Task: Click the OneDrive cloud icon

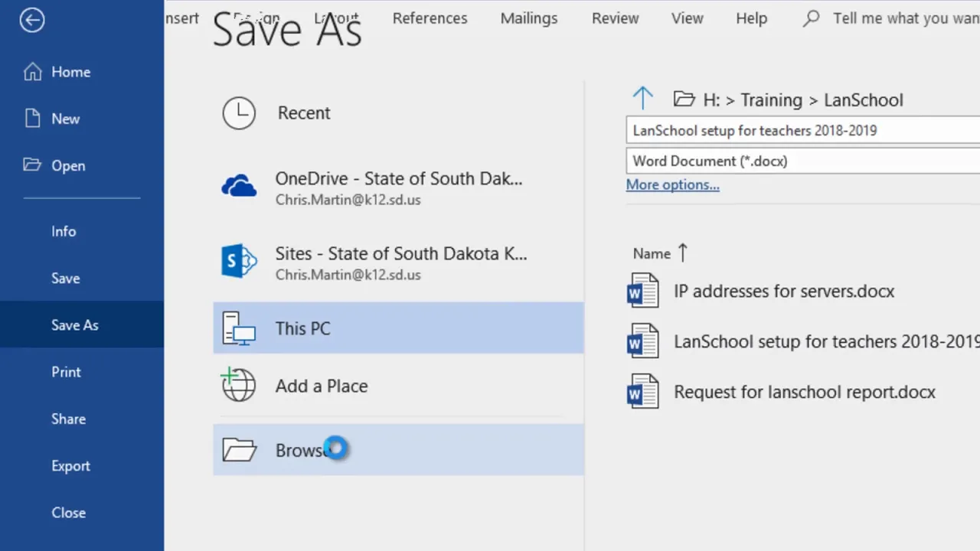Action: tap(239, 186)
